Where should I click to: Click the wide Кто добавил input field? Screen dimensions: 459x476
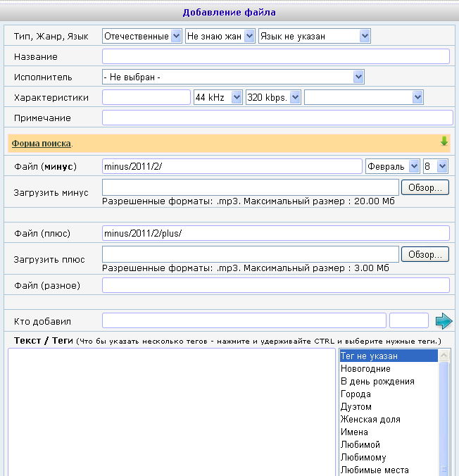244,320
